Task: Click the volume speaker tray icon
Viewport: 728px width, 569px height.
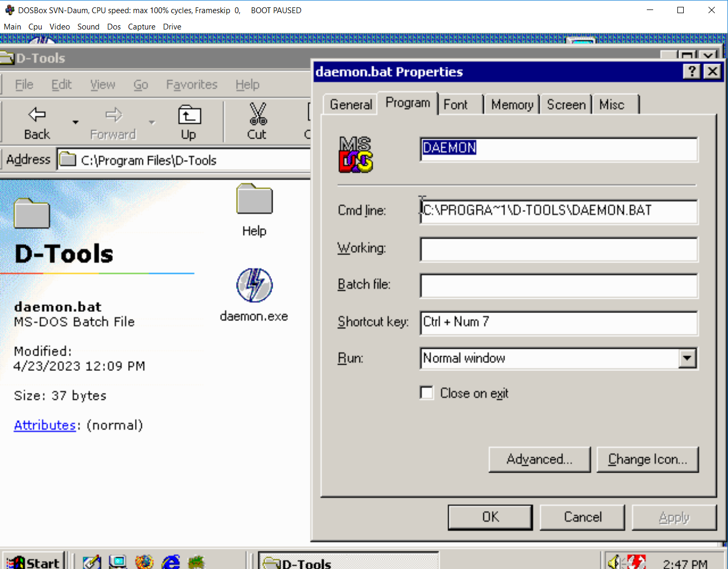Action: pyautogui.click(x=614, y=562)
